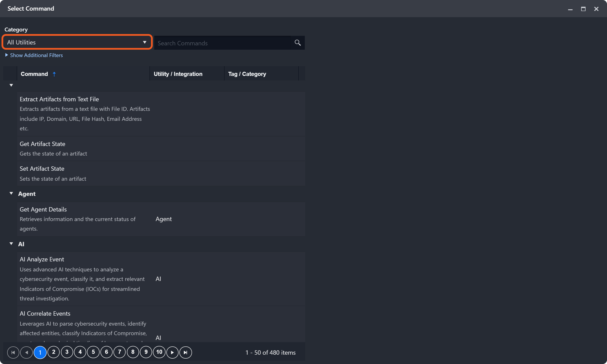Jump to the last page
Screen dimensions: 607x364
[185, 353]
